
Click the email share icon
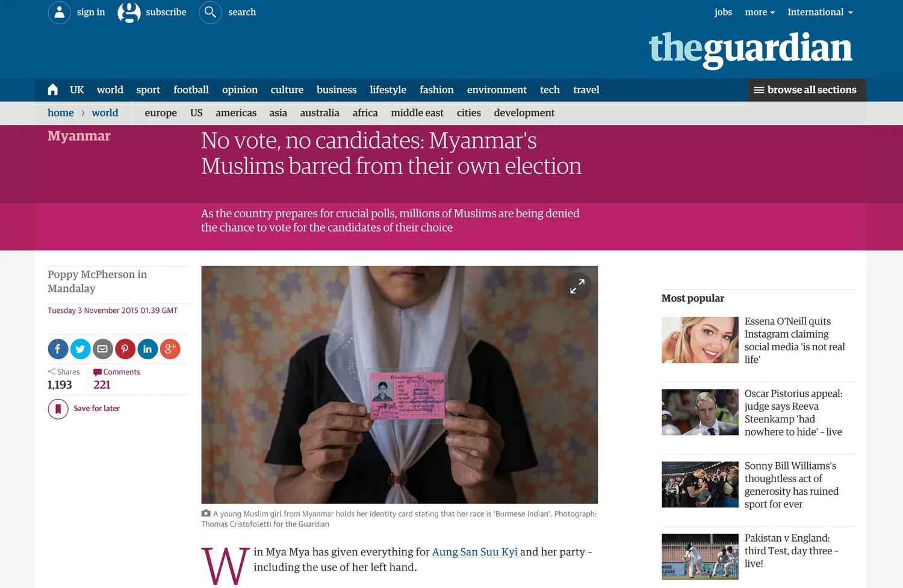coord(102,349)
